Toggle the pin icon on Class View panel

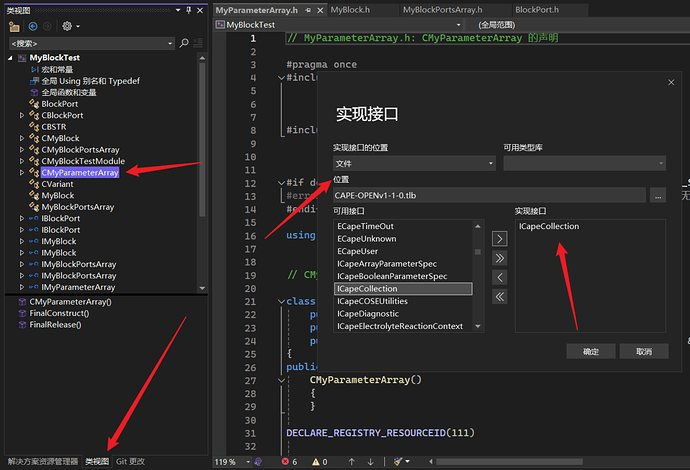(189, 10)
